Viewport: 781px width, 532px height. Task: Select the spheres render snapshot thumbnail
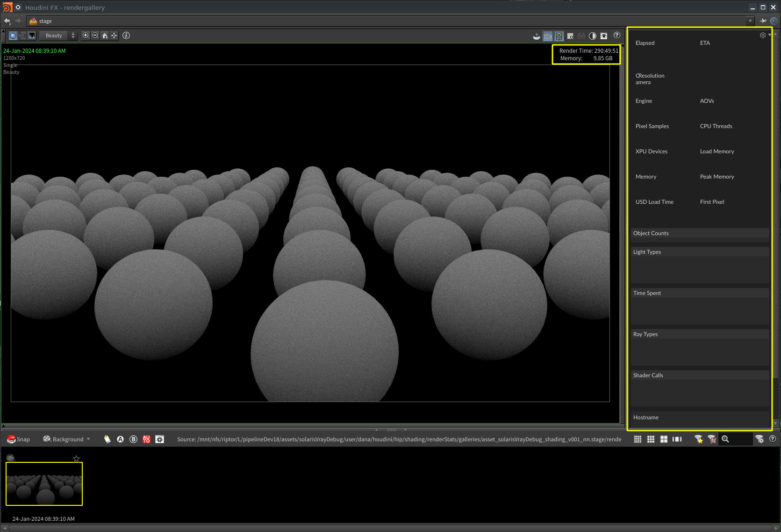pos(44,484)
